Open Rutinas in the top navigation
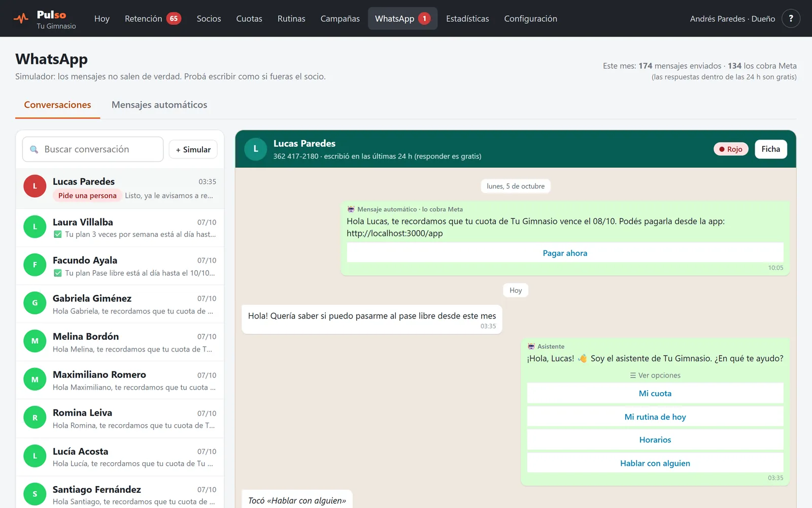812x508 pixels. [x=291, y=18]
